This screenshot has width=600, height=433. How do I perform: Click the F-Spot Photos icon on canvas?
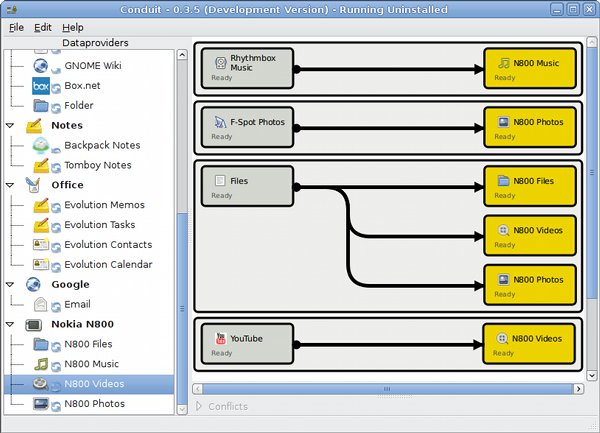pos(220,122)
